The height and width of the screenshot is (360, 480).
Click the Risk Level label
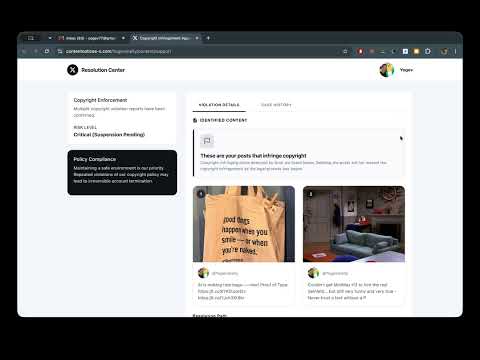pos(85,127)
